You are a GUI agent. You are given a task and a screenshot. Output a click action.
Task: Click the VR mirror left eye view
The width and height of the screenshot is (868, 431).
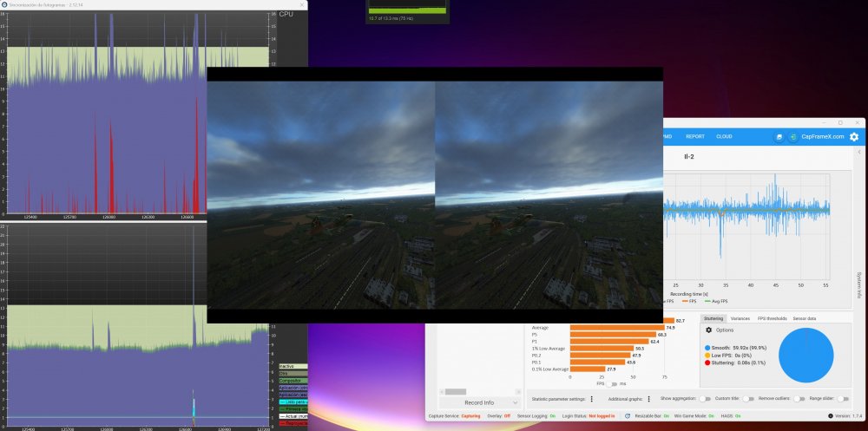click(x=321, y=195)
